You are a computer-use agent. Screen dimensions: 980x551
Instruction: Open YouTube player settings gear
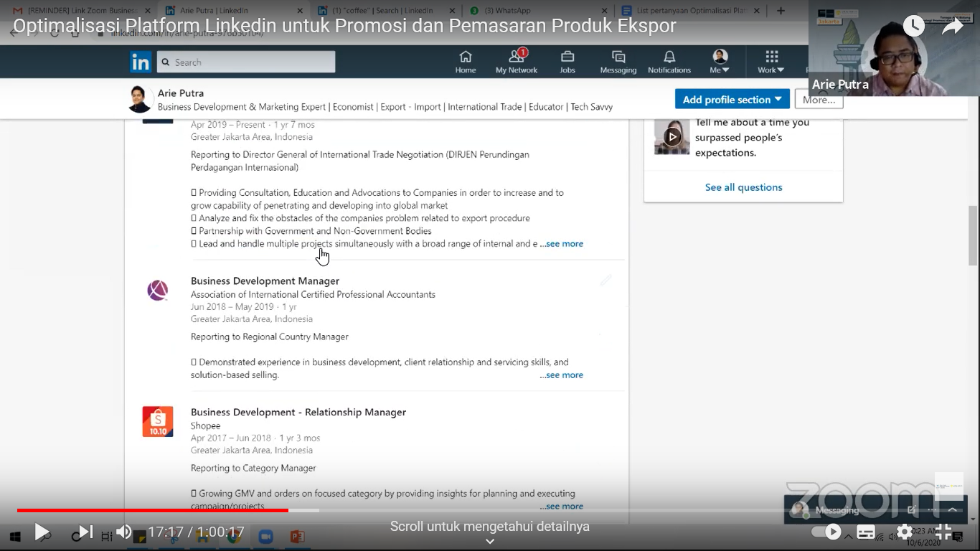click(x=905, y=532)
